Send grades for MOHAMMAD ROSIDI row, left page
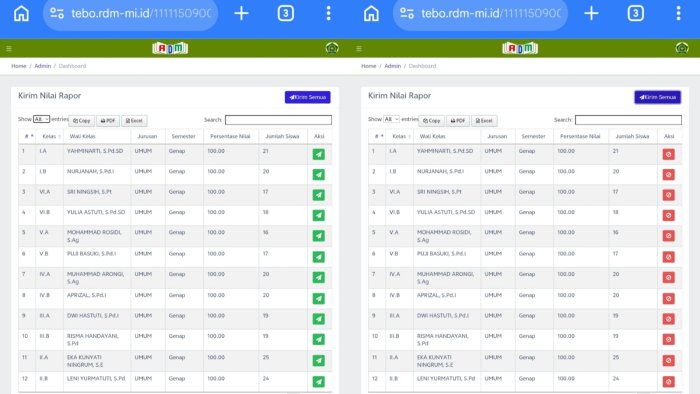The height and width of the screenshot is (394, 700). (318, 236)
